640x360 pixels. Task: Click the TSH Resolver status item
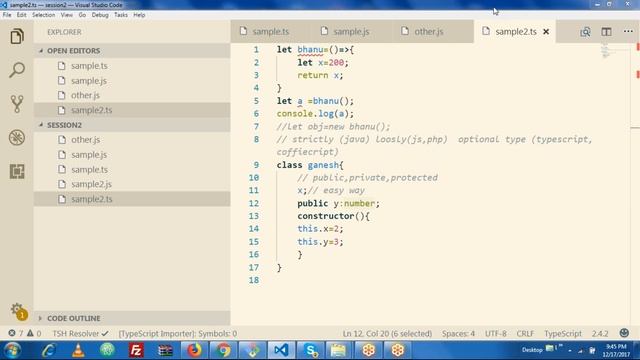click(x=80, y=333)
